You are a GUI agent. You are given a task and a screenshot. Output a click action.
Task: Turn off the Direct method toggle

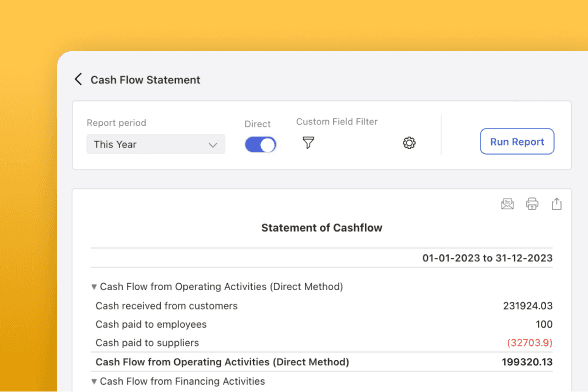(x=260, y=145)
